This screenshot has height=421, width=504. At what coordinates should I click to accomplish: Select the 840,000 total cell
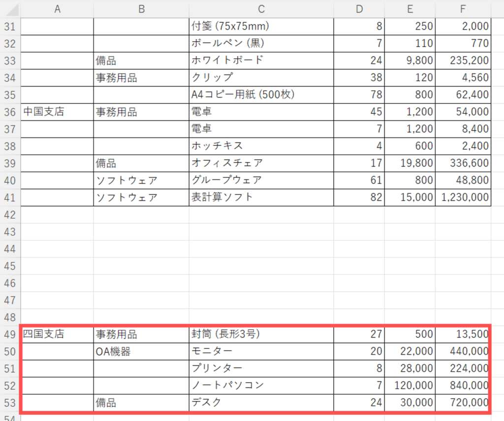tap(463, 386)
